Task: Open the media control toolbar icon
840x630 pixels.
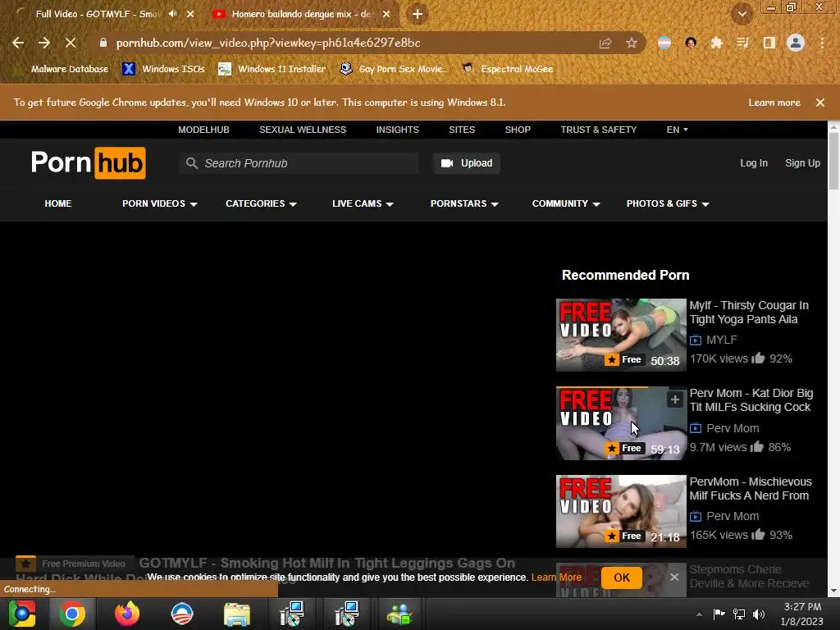Action: pyautogui.click(x=742, y=43)
